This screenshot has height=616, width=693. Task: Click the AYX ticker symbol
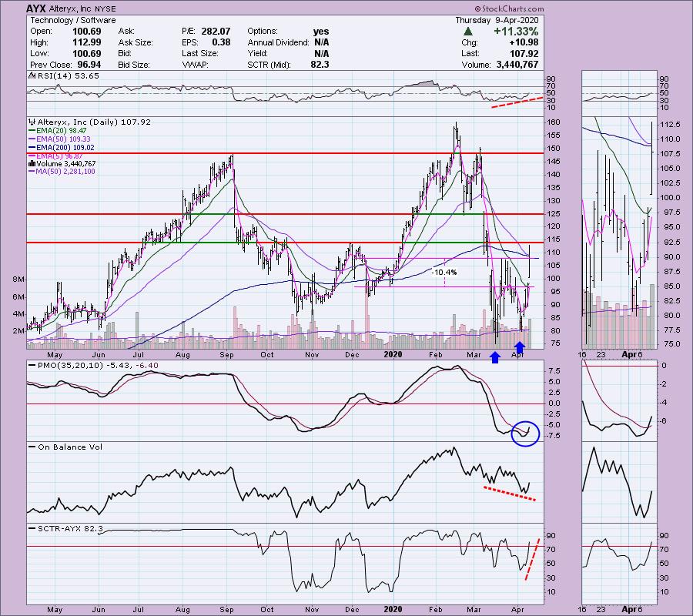coord(35,8)
